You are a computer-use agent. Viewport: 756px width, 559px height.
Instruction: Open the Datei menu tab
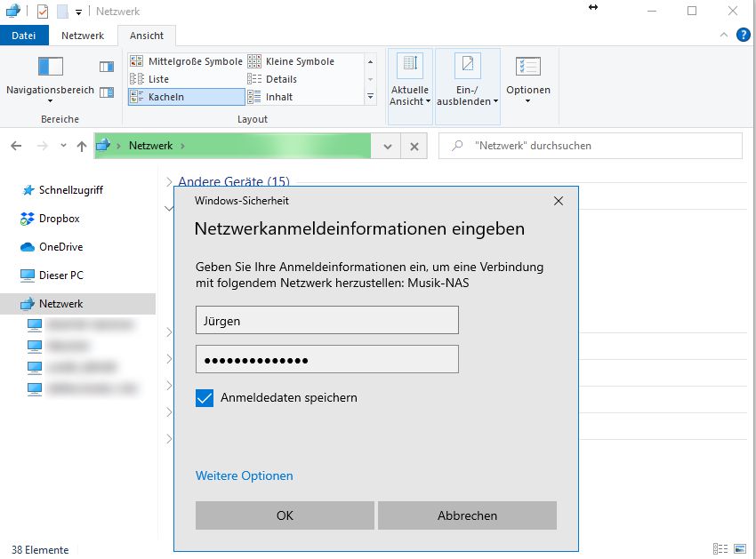point(24,36)
